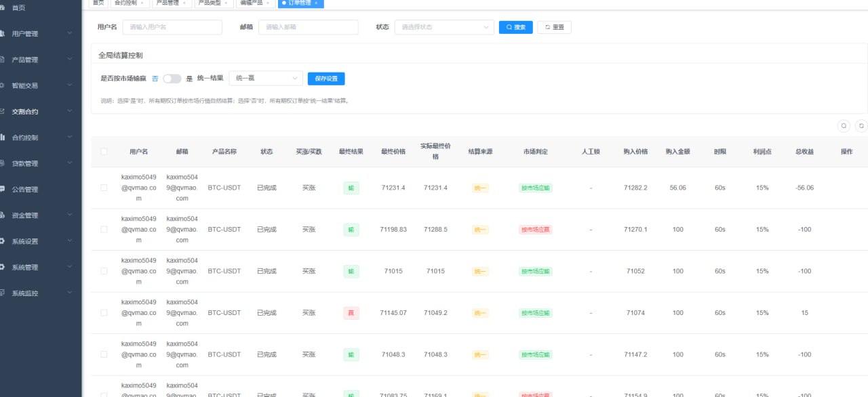Switch to the 订单管理 tab
The width and height of the screenshot is (868, 397).
pos(300,3)
